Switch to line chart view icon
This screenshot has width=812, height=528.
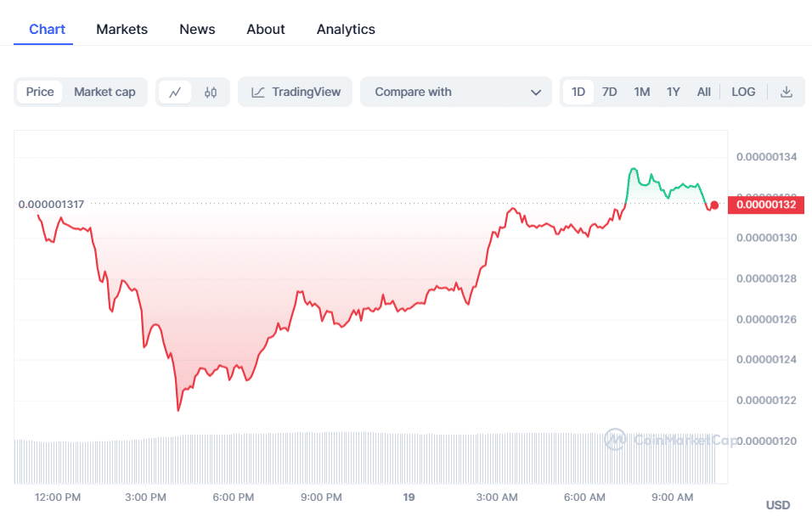175,93
